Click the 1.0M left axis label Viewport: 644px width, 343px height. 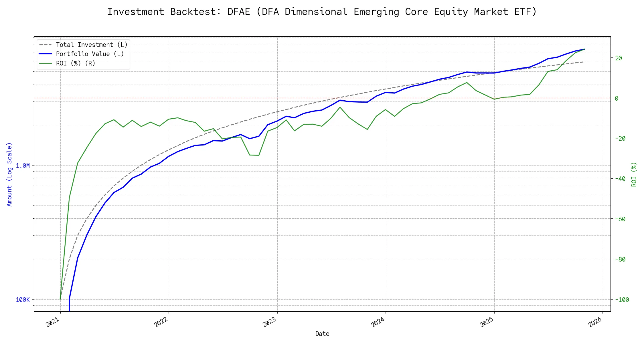(23, 166)
